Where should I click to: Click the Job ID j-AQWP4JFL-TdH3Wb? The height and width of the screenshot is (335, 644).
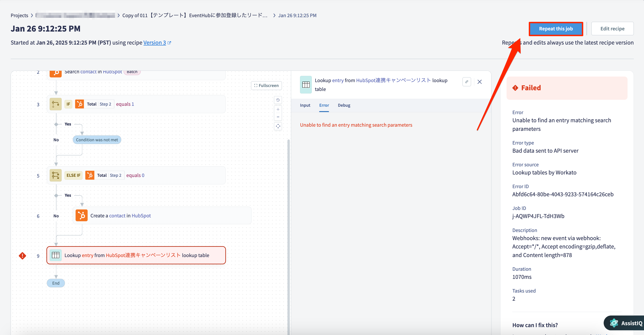point(538,216)
